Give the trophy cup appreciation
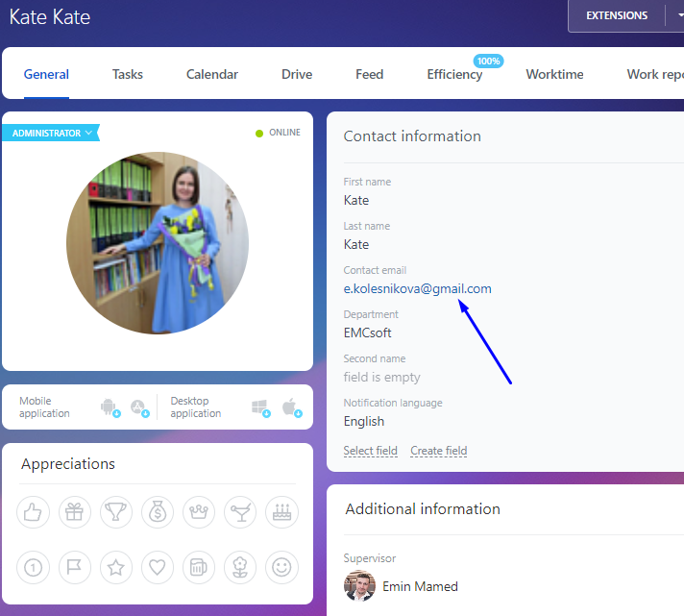The width and height of the screenshot is (684, 616). click(116, 513)
